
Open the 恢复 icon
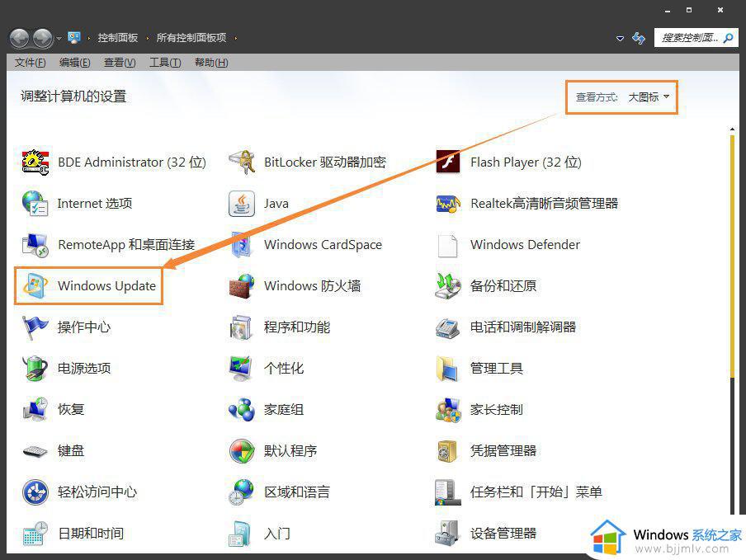[x=35, y=409]
